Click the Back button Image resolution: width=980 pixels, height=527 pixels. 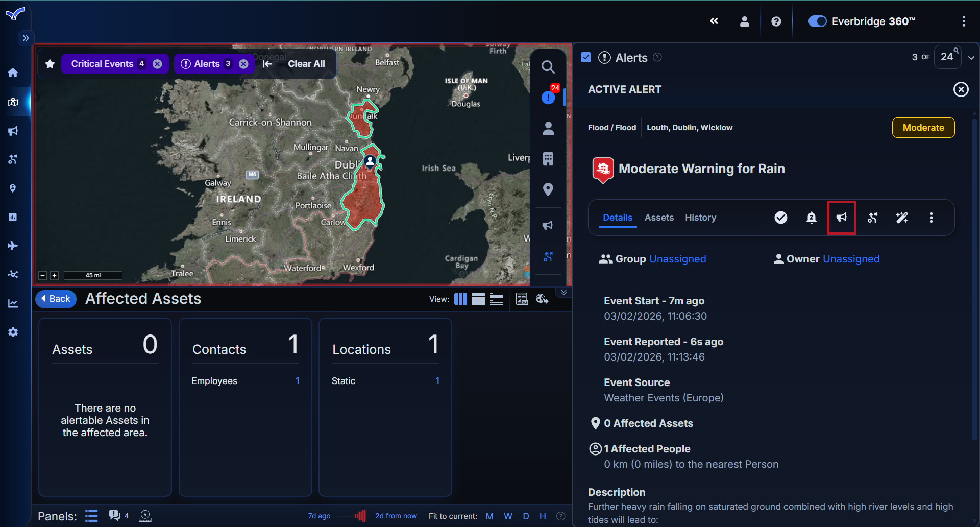click(x=56, y=299)
